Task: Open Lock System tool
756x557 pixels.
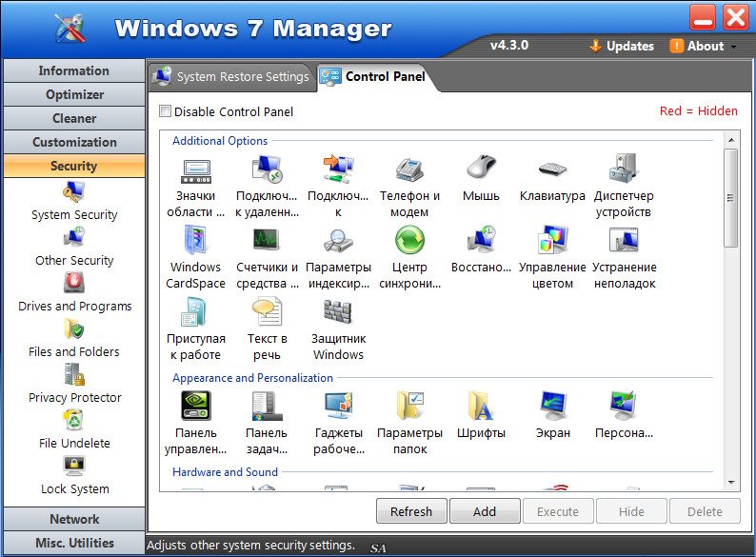Action: [x=74, y=476]
